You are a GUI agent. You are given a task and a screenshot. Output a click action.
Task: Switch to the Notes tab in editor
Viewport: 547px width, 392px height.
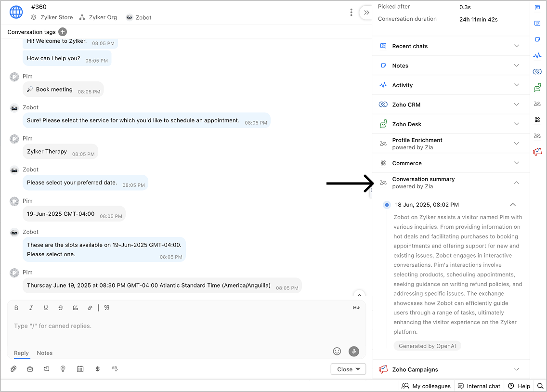[x=45, y=353]
